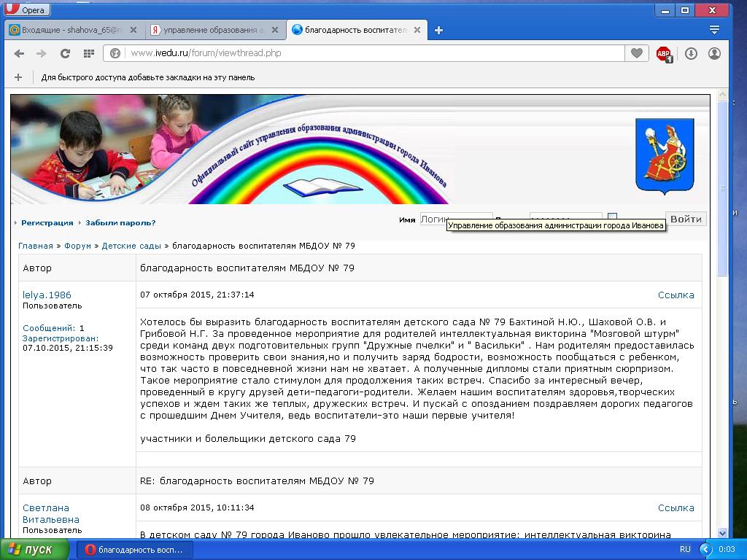Click the signature участники и болельщики детского сада 79
This screenshot has height=560, width=747.
click(x=248, y=438)
